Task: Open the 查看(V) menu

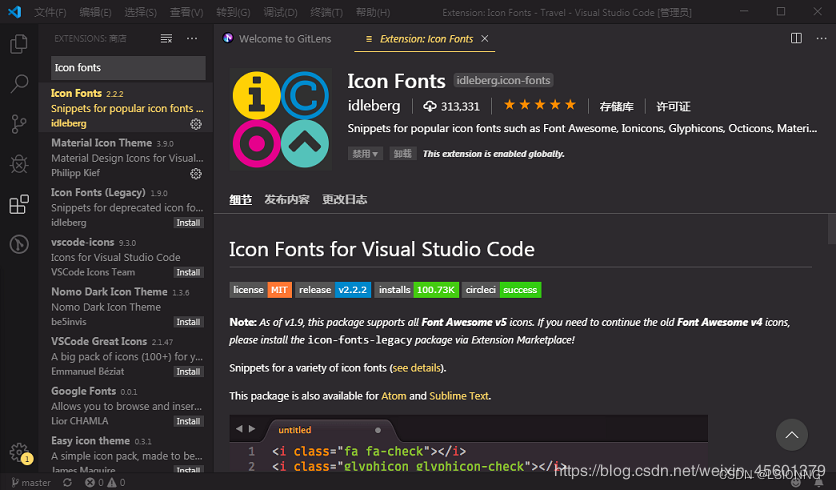Action: (186, 12)
